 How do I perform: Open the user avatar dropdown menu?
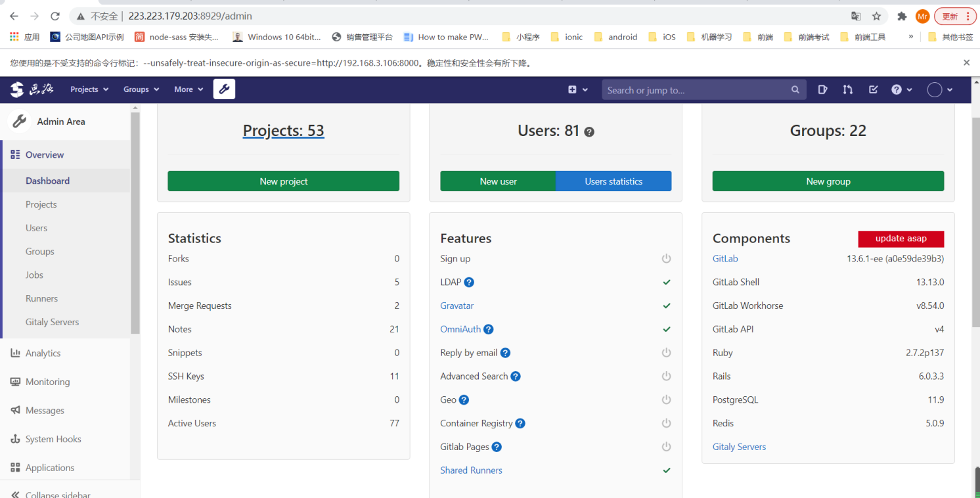point(940,89)
